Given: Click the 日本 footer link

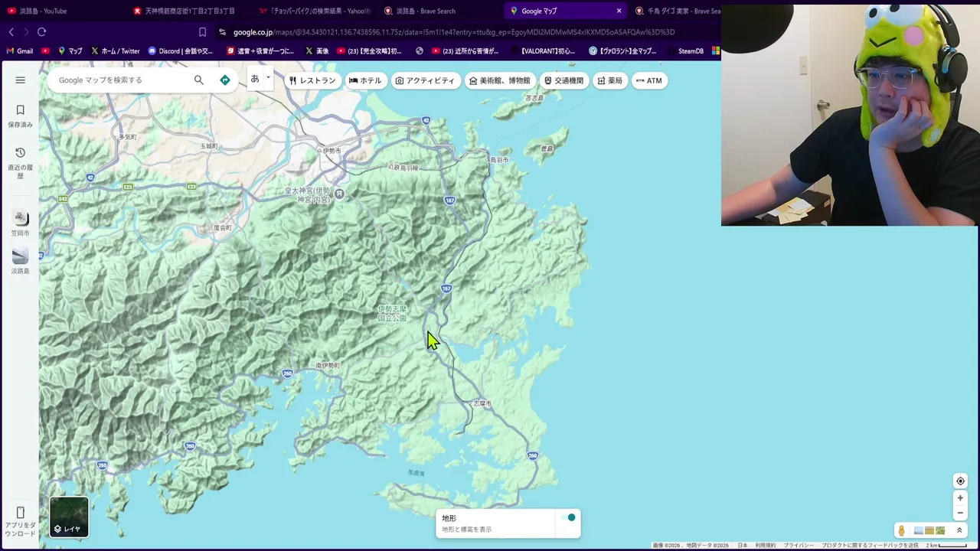Looking at the screenshot, I should [x=742, y=546].
